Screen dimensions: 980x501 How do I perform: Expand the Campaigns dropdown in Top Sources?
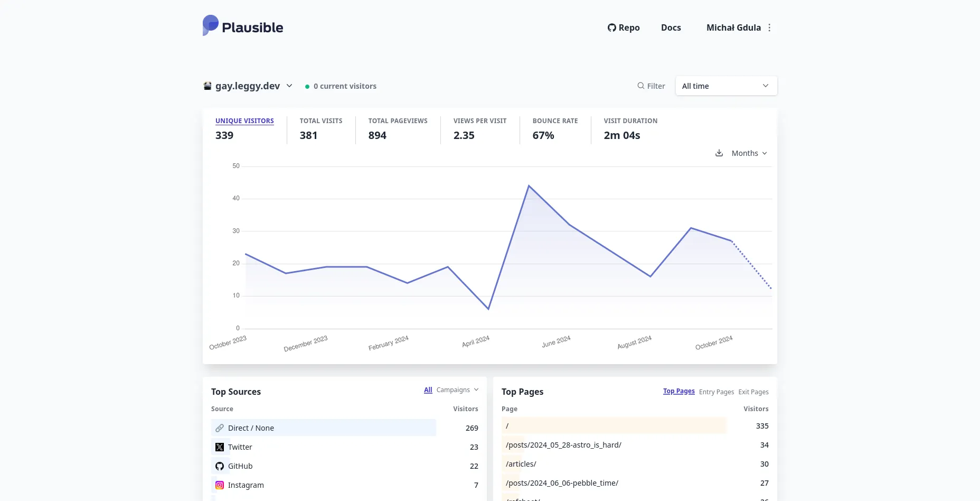coord(457,390)
